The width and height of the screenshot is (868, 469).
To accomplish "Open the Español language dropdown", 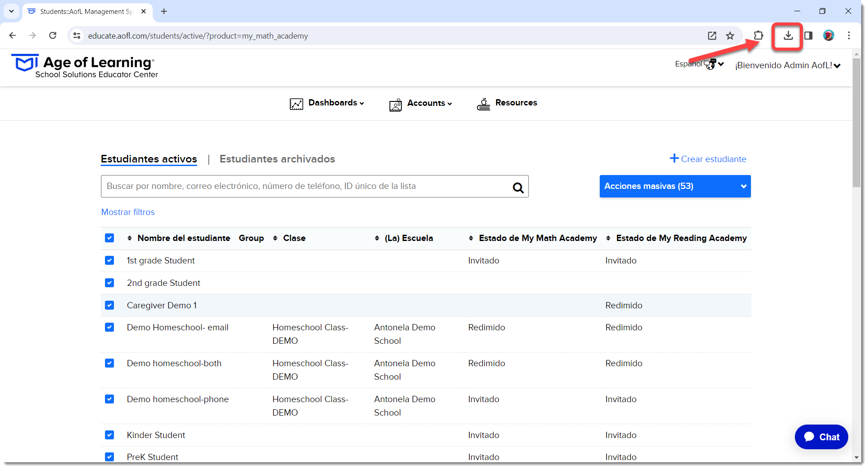I will (699, 64).
